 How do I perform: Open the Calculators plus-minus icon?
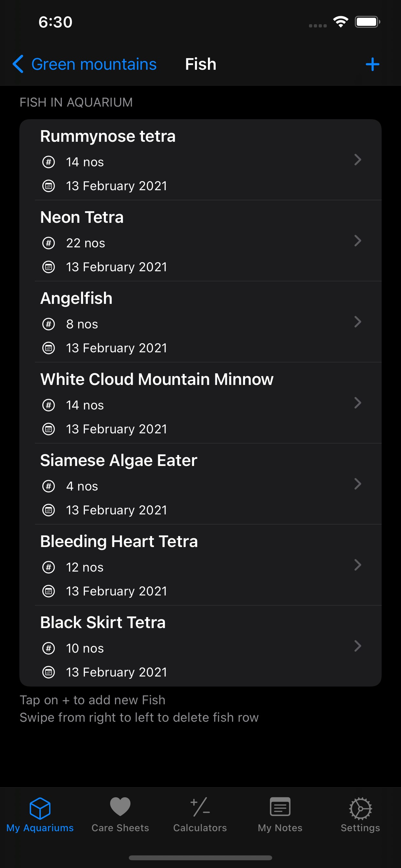coord(200,807)
